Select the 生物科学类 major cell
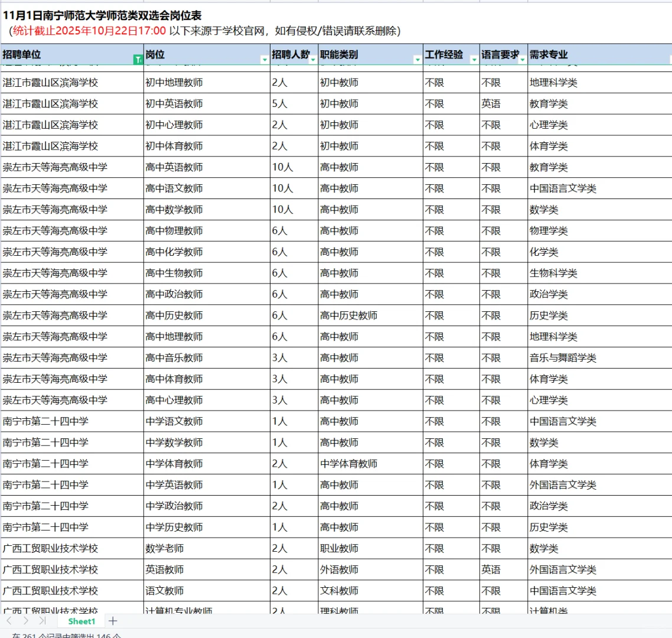This screenshot has width=672, height=638. pos(599,273)
